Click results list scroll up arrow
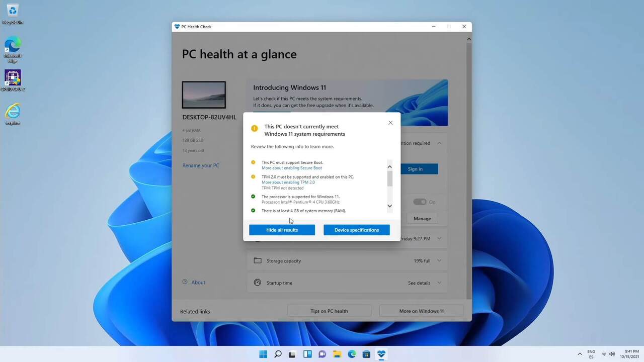Image resolution: width=644 pixels, height=362 pixels. (x=389, y=166)
